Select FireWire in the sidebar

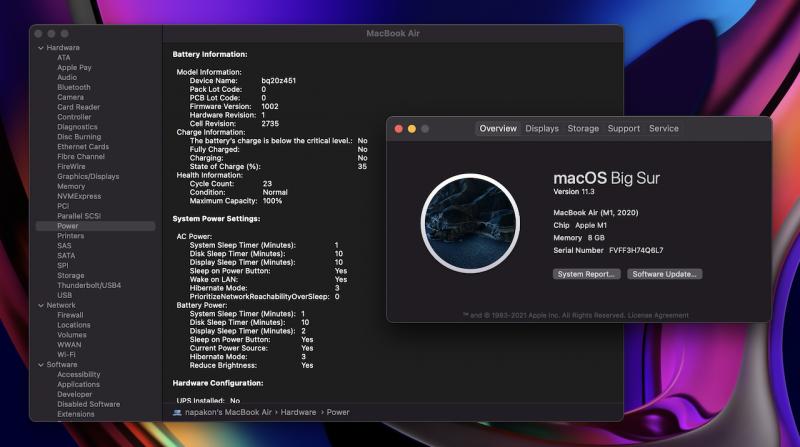71,166
